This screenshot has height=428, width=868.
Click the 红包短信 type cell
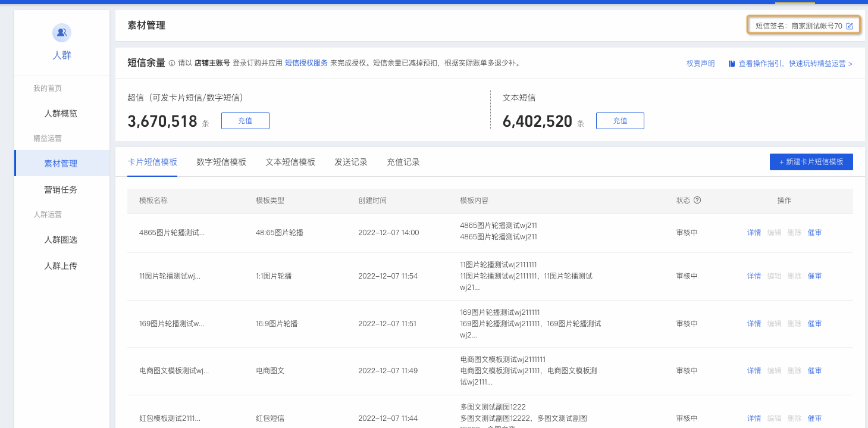[x=270, y=418]
